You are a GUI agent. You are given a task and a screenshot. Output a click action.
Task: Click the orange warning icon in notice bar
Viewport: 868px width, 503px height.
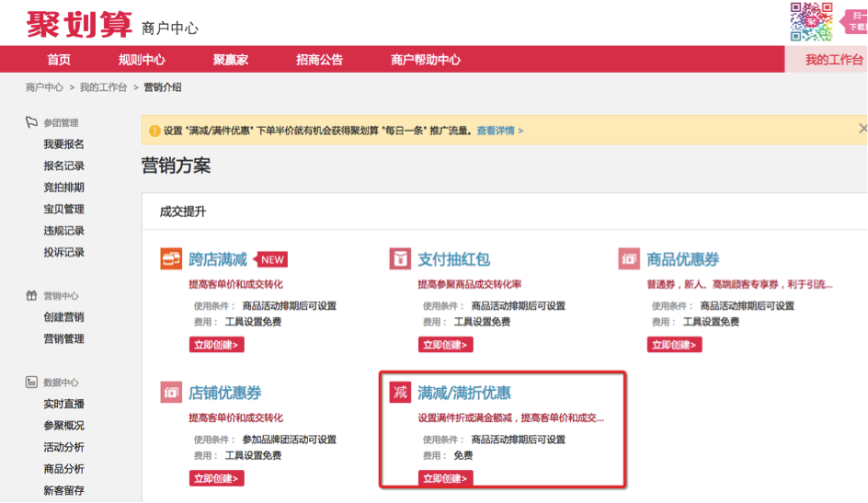point(155,131)
